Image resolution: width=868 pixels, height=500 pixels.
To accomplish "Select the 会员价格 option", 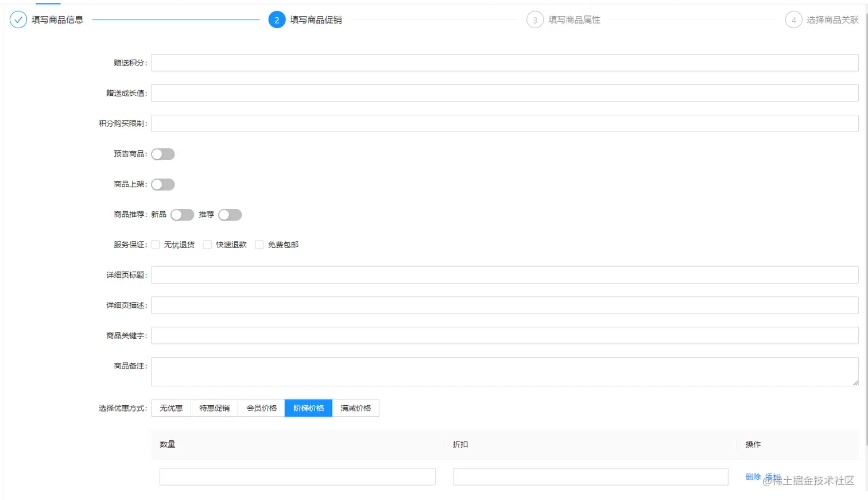I will (262, 408).
